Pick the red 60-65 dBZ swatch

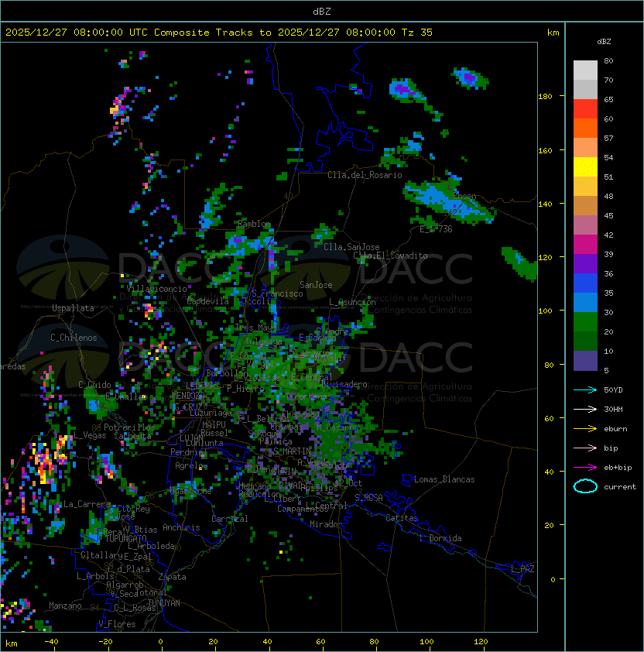(585, 108)
